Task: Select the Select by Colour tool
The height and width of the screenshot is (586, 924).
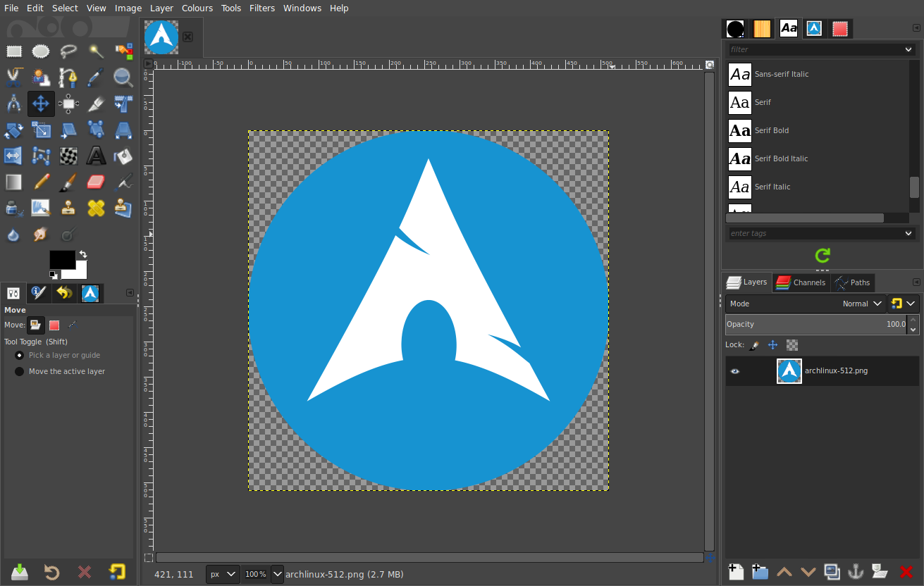Action: [123, 51]
